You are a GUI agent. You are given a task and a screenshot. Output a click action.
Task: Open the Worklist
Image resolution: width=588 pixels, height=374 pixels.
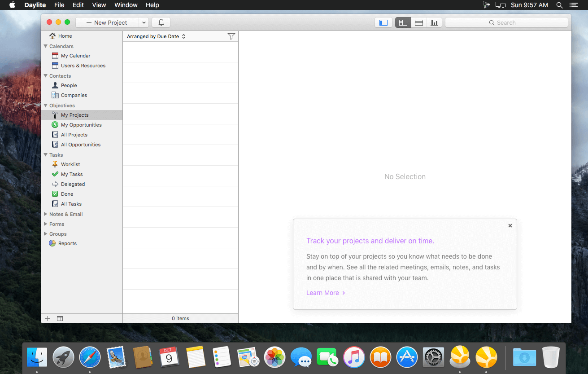tap(66, 164)
